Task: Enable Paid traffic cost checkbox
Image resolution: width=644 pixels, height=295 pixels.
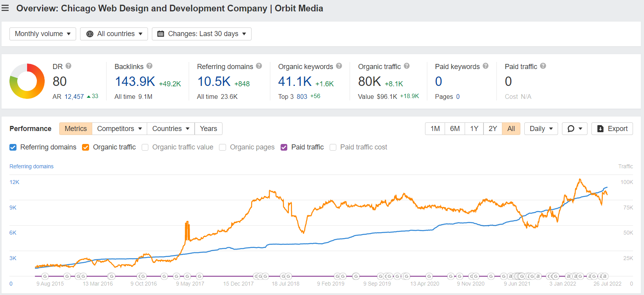Action: 333,147
